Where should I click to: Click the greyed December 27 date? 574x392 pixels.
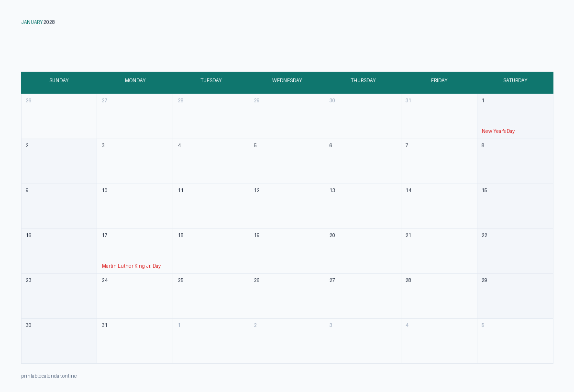pos(104,100)
